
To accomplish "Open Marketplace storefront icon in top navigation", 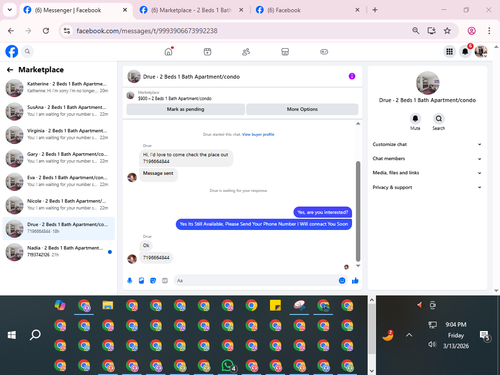I will tap(285, 52).
